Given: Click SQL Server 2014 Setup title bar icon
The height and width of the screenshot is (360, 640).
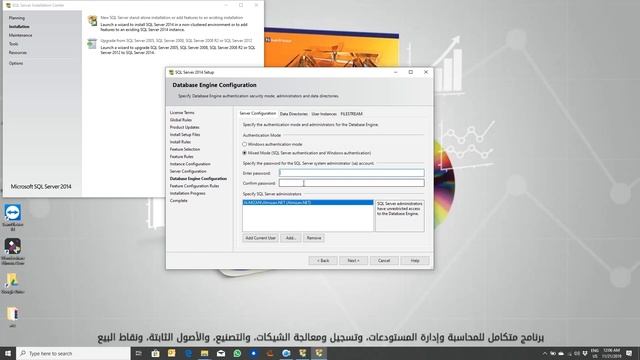Looking at the screenshot, I should click(x=171, y=72).
